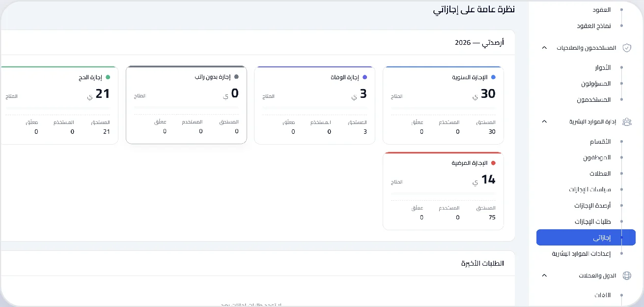Open إعدادات الموارد البشرية settings
The height and width of the screenshot is (307, 644).
[x=582, y=253]
